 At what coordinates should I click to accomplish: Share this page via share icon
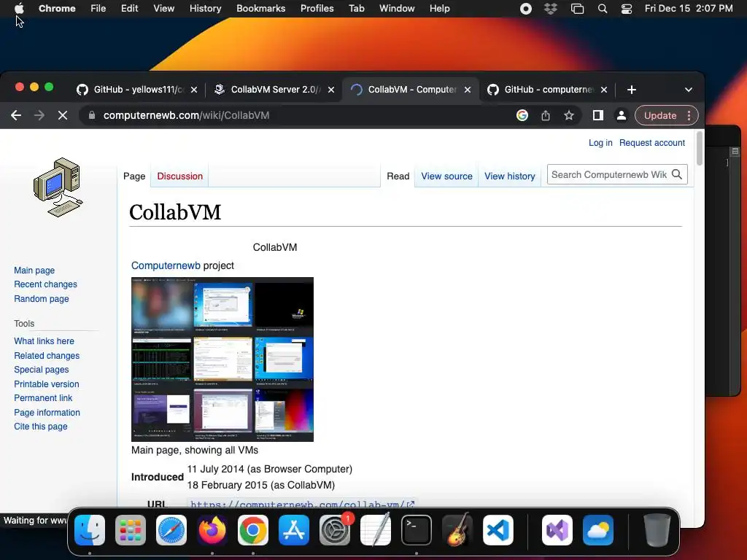tap(546, 115)
